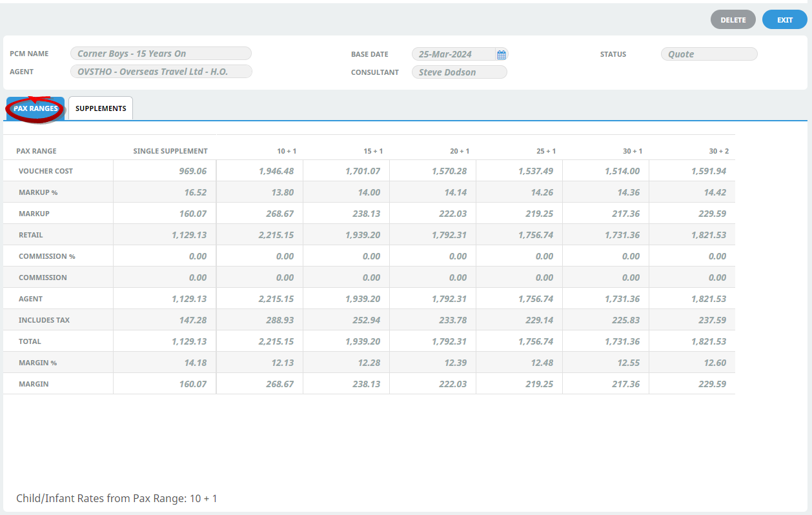Image resolution: width=812 pixels, height=515 pixels.
Task: Select includes tax value 252.94
Action: (x=366, y=320)
